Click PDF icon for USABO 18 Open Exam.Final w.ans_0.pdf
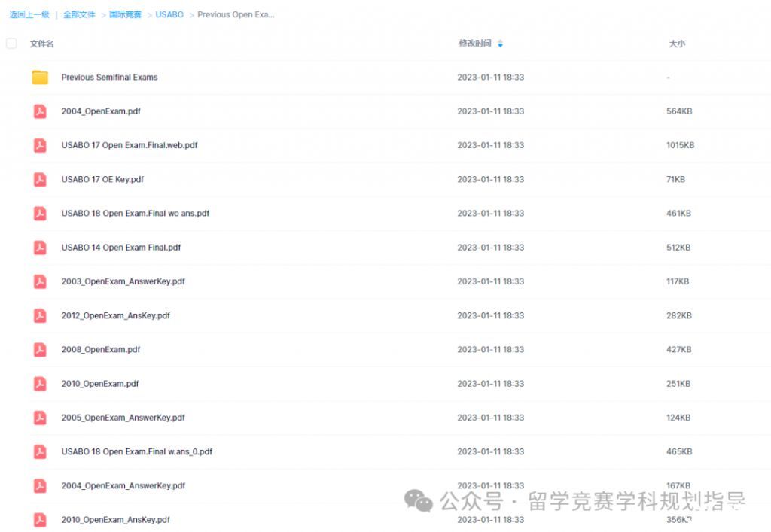 (x=40, y=451)
